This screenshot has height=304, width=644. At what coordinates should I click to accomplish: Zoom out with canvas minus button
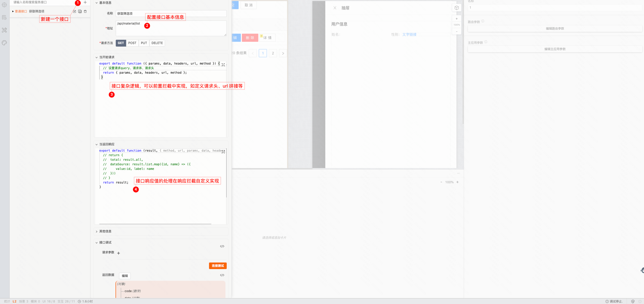click(x=457, y=32)
